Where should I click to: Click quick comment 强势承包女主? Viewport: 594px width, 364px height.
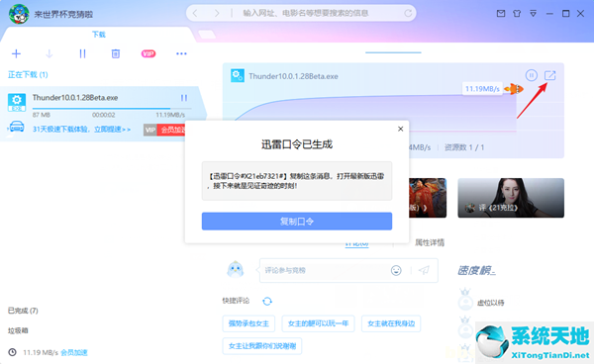(x=248, y=323)
